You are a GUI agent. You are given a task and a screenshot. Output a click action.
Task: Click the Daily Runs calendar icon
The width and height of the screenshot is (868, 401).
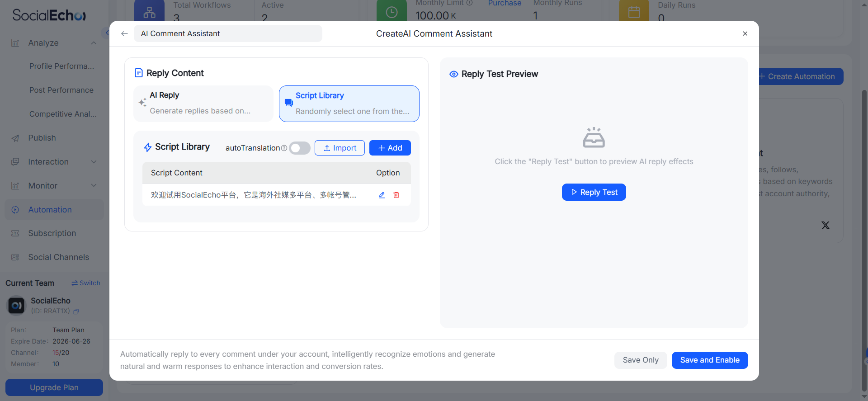coord(634,11)
